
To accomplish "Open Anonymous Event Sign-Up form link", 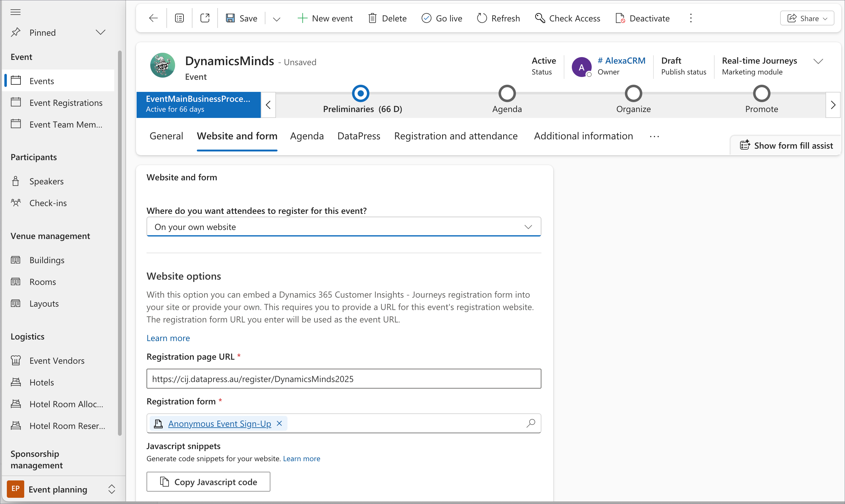I will 219,424.
